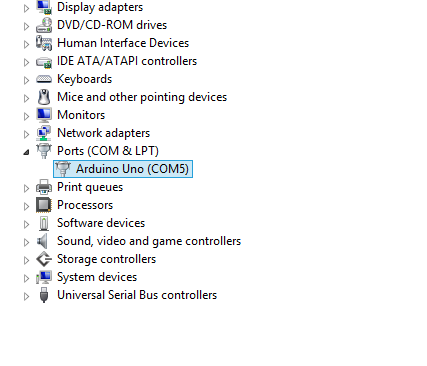Click the Print queues printer icon
The height and width of the screenshot is (366, 427).
coord(44,187)
